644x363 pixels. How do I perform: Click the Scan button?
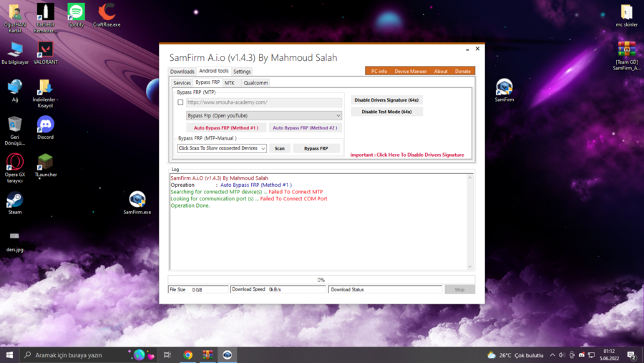coord(280,148)
